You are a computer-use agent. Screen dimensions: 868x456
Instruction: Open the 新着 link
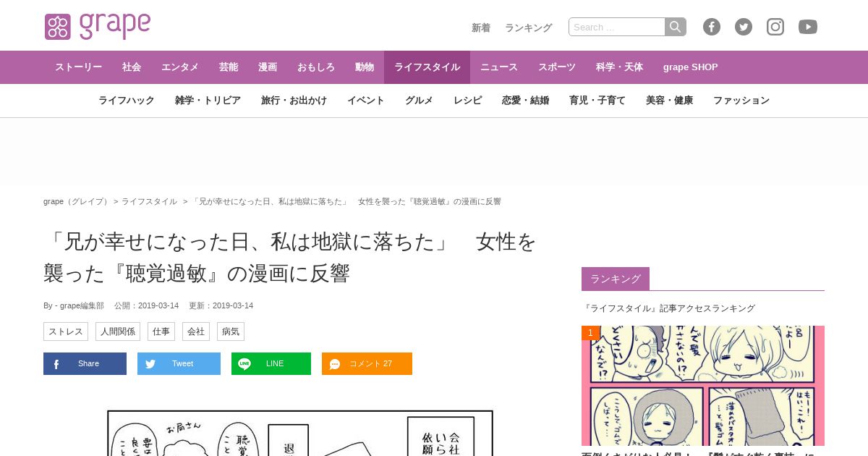(x=481, y=28)
